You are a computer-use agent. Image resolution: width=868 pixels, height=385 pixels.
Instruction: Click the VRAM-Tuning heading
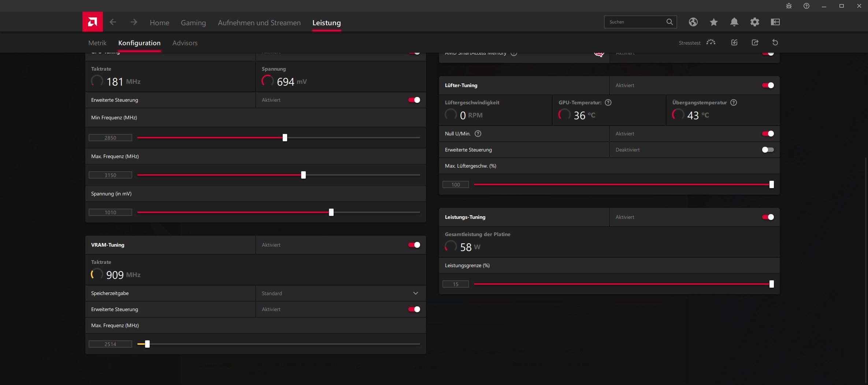pos(108,245)
